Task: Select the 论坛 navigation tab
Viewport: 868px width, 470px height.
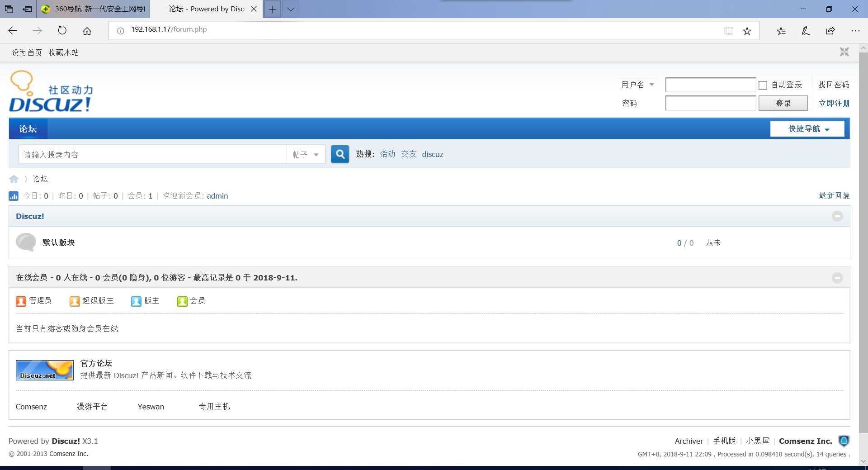Action: click(x=28, y=129)
